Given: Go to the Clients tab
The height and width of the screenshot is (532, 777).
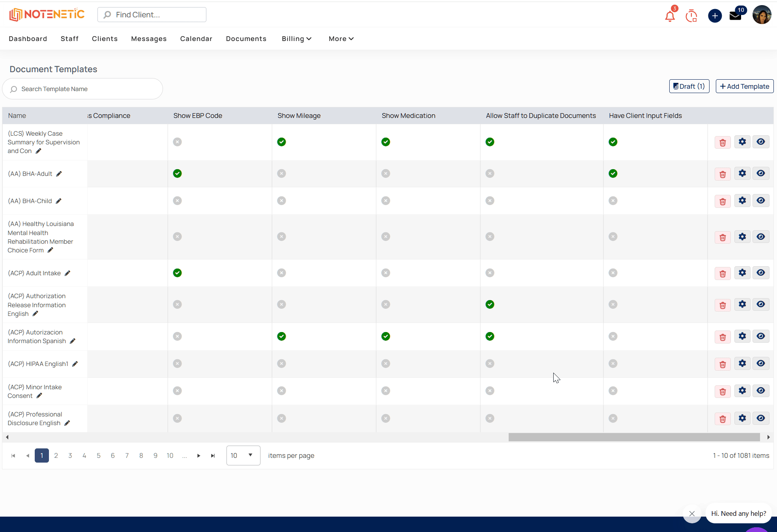Looking at the screenshot, I should pyautogui.click(x=105, y=39).
